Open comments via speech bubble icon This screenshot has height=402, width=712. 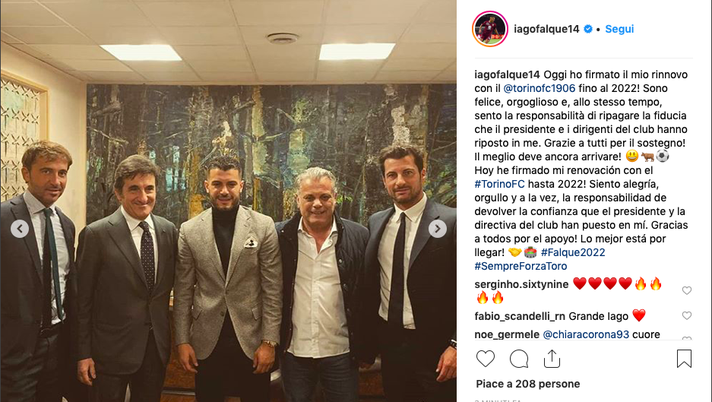519,359
